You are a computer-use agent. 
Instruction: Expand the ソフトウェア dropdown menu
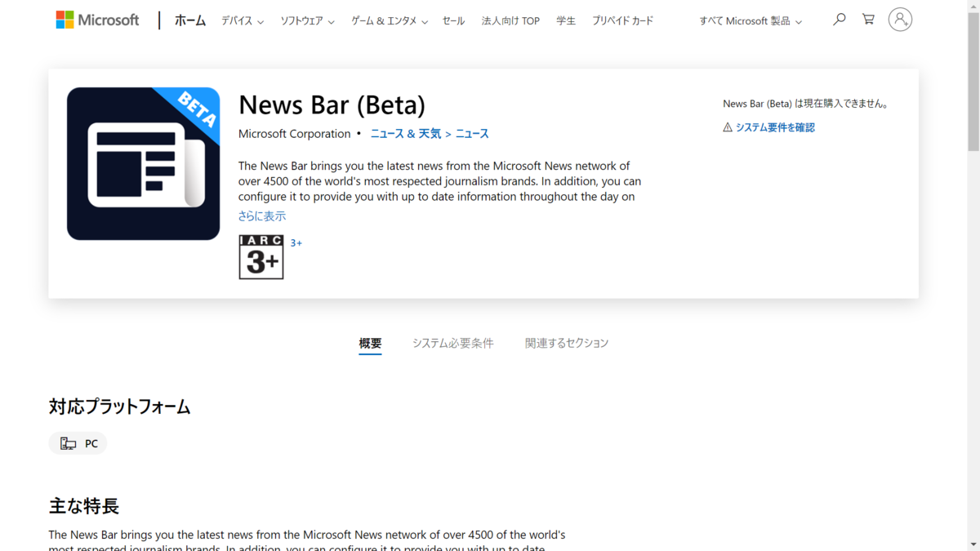(307, 21)
